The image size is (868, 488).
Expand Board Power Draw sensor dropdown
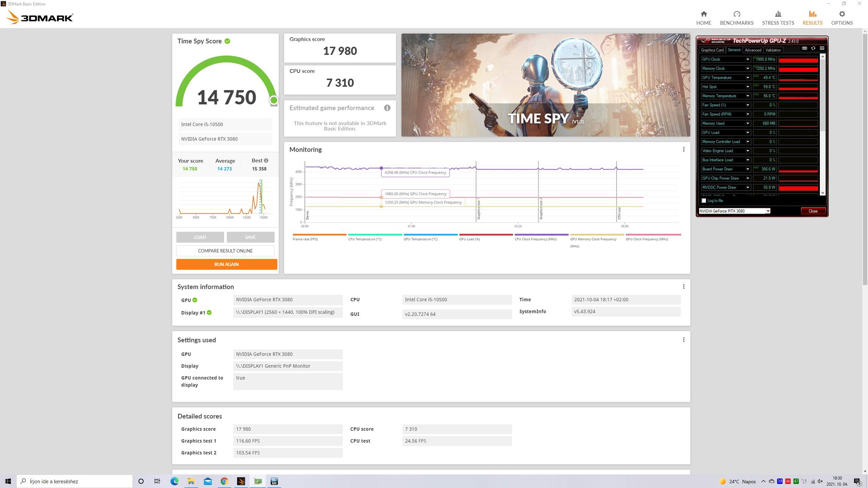(747, 169)
